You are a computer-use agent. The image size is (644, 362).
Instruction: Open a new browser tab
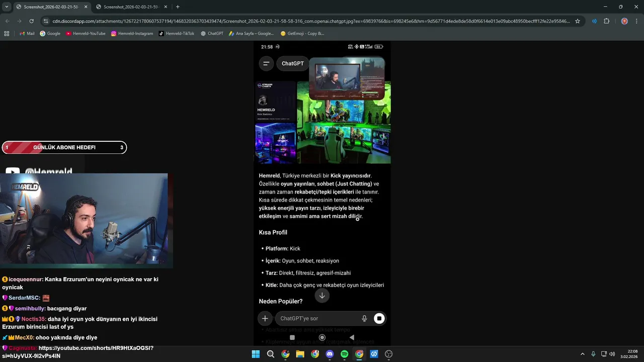[x=178, y=7]
